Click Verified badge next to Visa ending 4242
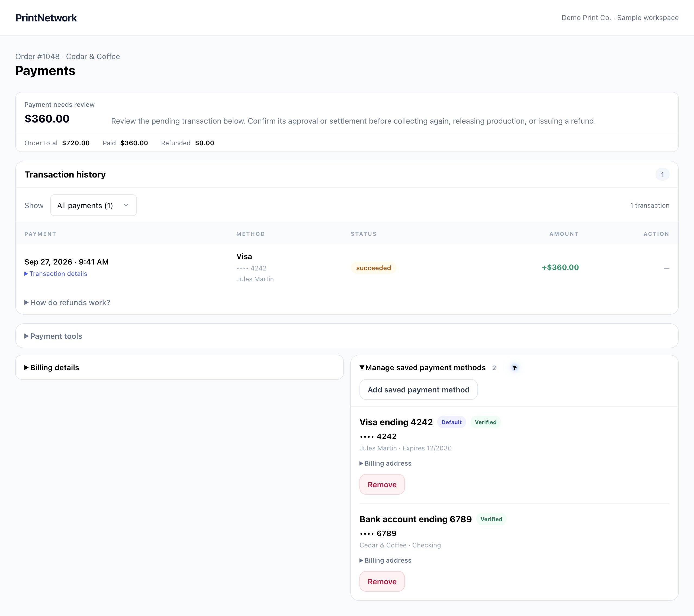 pyautogui.click(x=486, y=422)
